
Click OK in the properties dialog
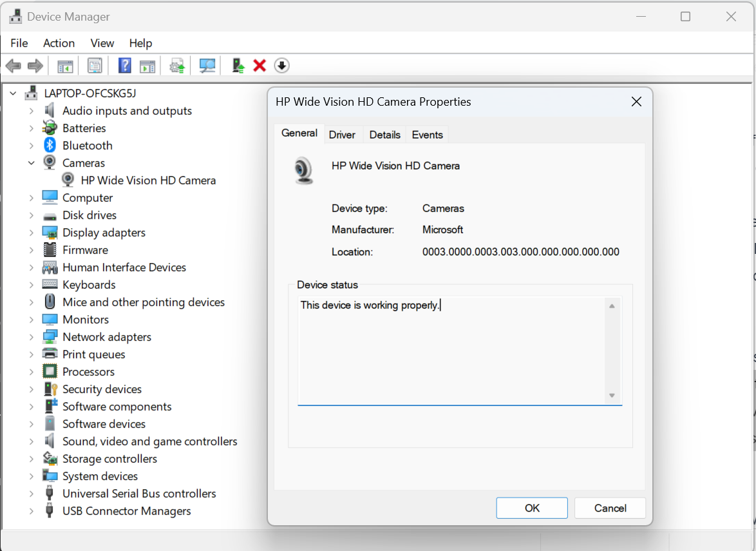(531, 508)
